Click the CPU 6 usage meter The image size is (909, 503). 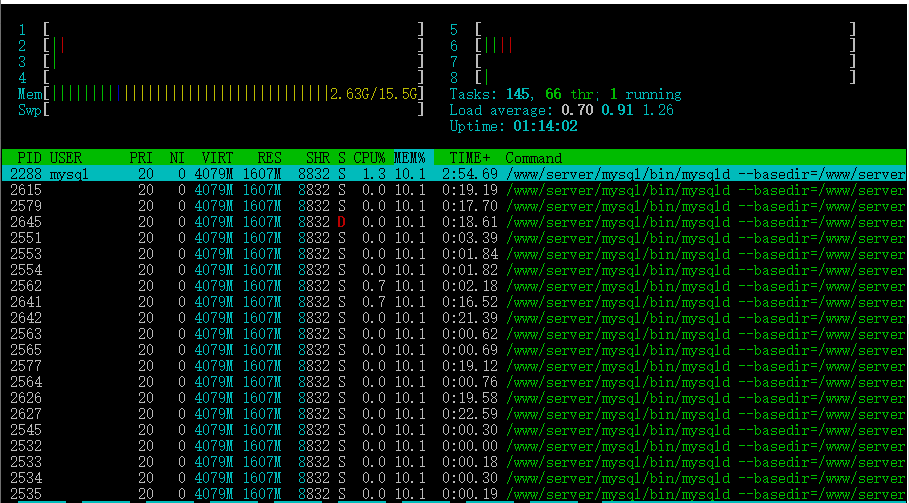click(666, 46)
